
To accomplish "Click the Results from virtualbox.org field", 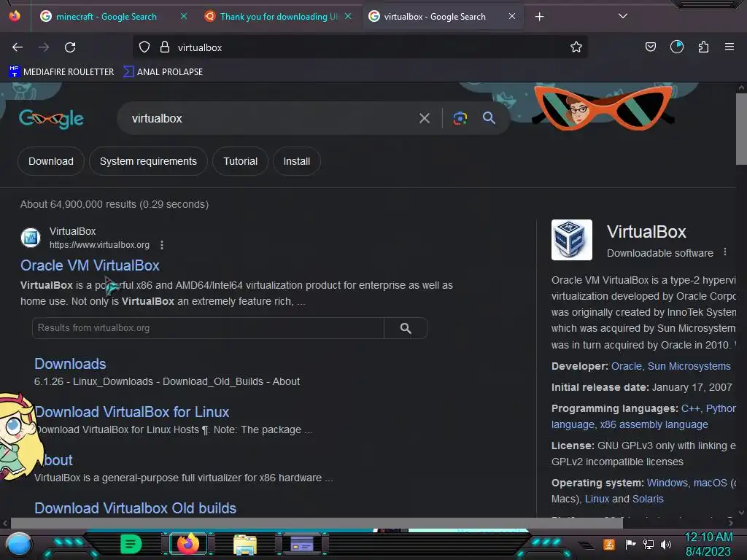I will (x=208, y=328).
